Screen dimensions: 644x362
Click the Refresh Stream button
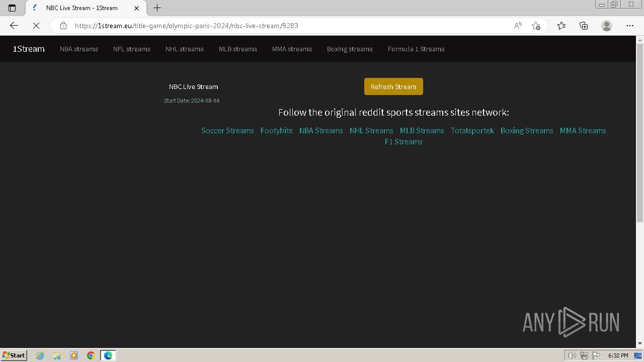point(393,86)
